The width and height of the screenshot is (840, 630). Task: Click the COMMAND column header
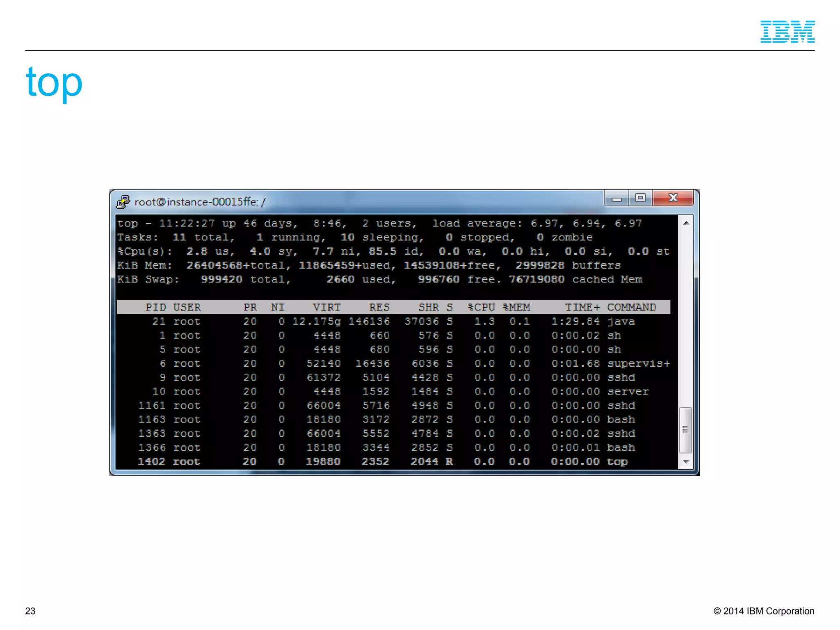(632, 307)
